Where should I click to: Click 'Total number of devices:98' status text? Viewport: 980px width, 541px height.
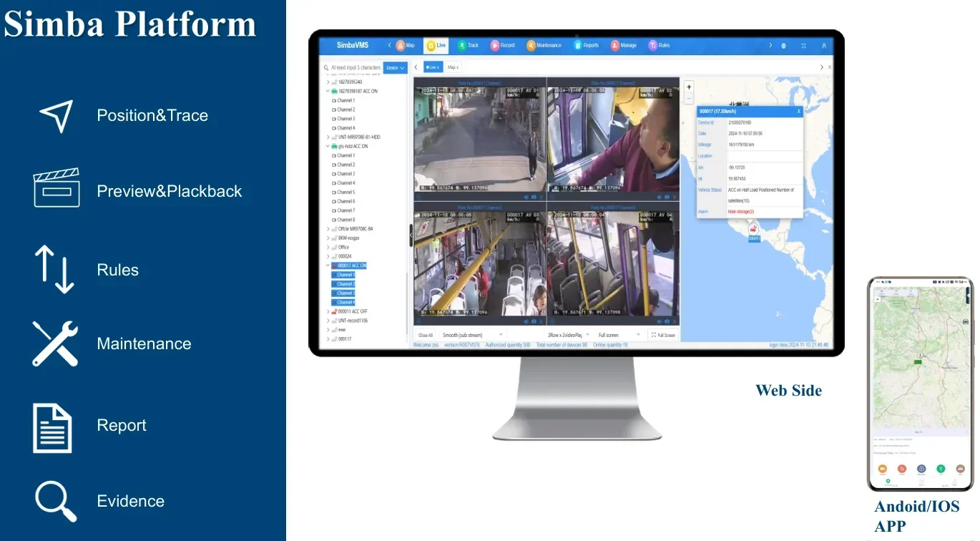562,345
